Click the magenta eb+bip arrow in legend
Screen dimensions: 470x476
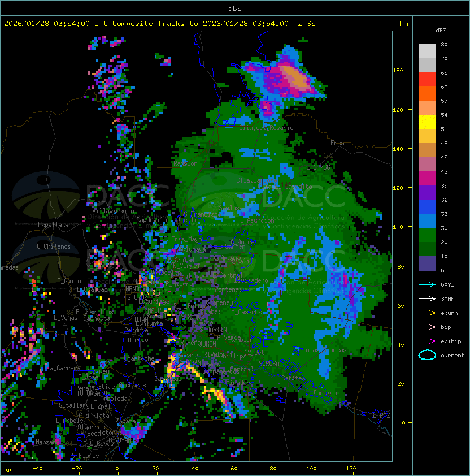click(x=427, y=341)
